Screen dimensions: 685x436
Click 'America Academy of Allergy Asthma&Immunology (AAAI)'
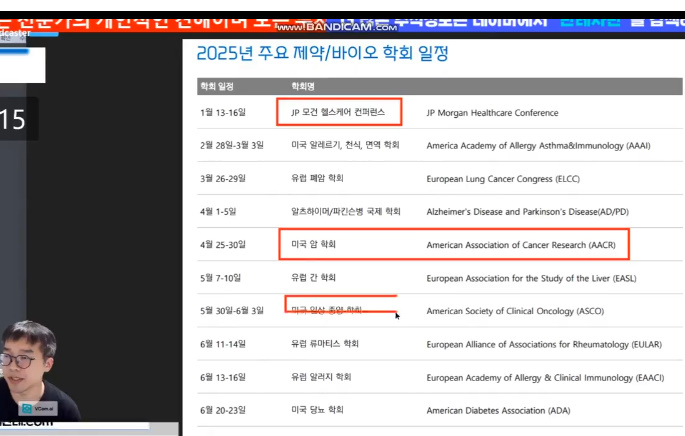point(538,146)
